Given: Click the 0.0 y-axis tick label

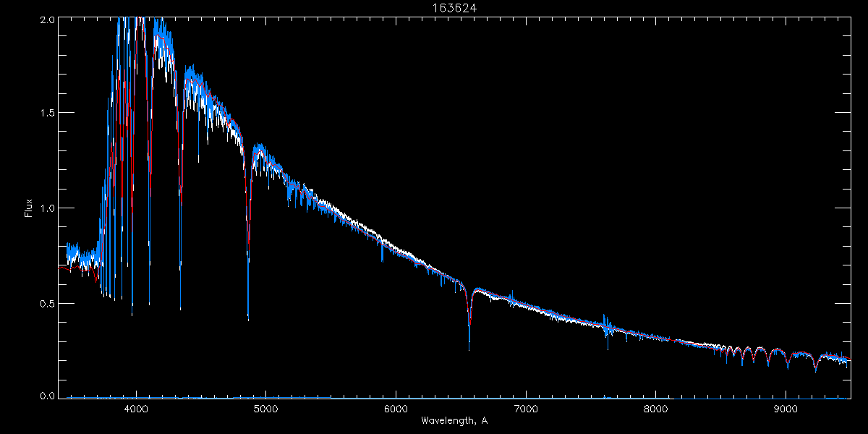Looking at the screenshot, I should click(x=46, y=396).
